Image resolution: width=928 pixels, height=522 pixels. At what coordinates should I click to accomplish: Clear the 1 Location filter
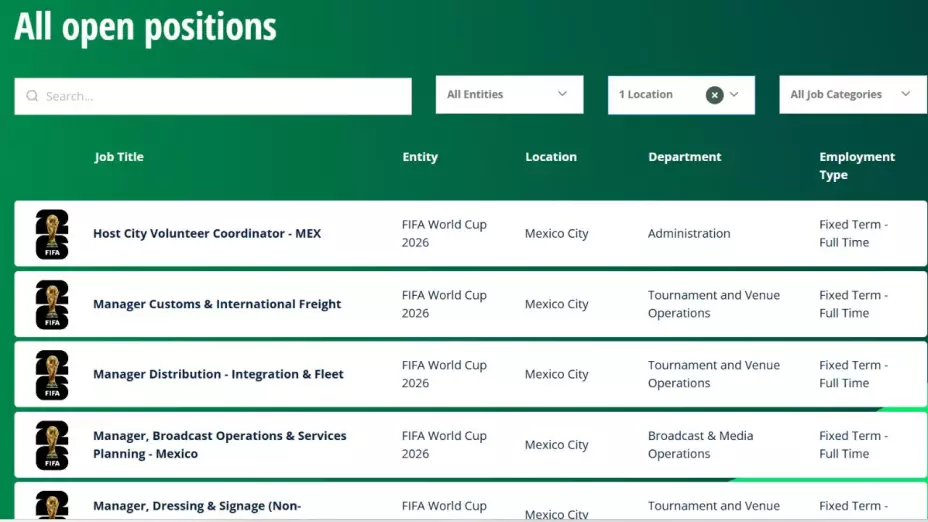coord(714,95)
